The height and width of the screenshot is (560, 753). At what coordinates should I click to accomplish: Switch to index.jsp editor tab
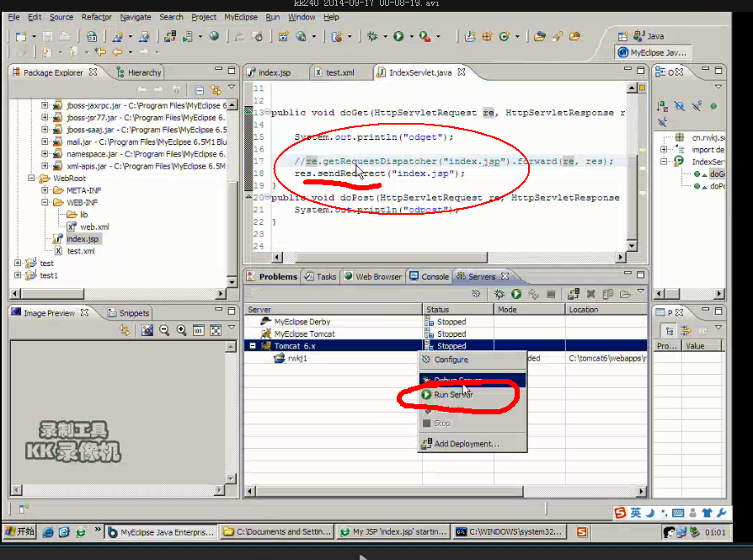click(x=275, y=72)
